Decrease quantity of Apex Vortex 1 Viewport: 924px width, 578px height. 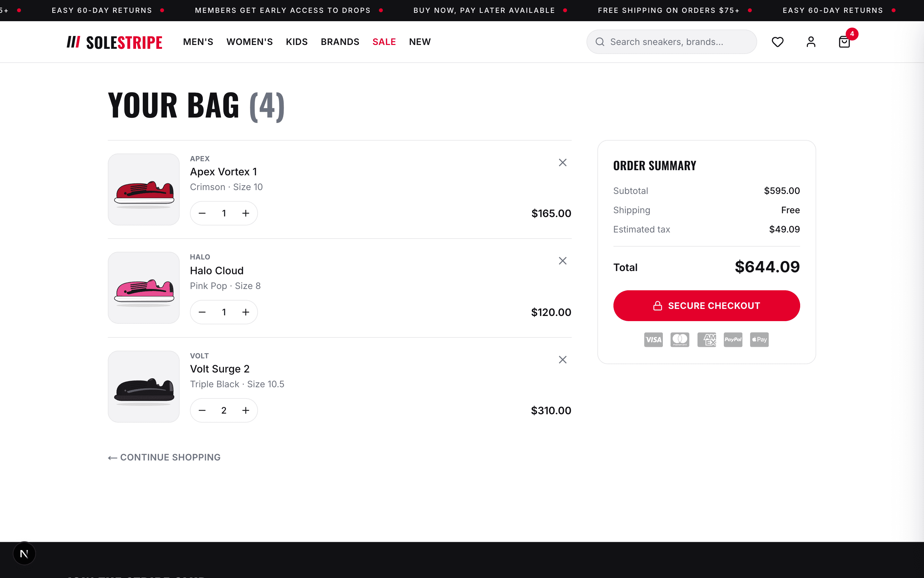[202, 213]
